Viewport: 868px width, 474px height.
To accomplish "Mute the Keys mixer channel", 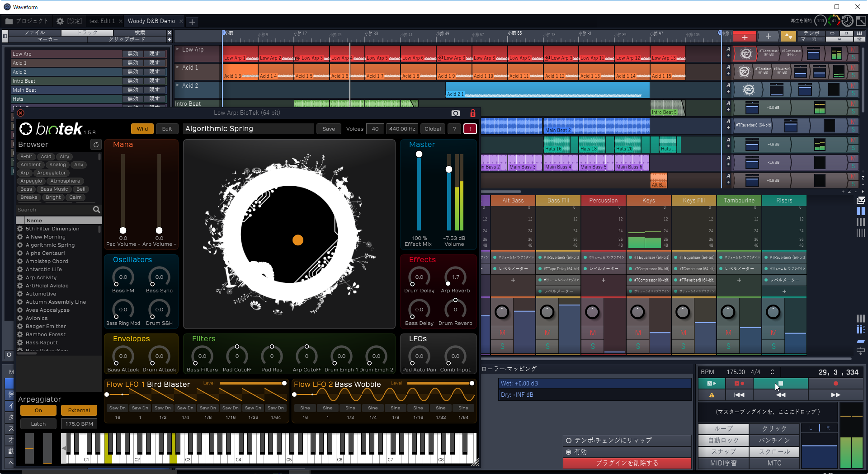I will pyautogui.click(x=637, y=333).
